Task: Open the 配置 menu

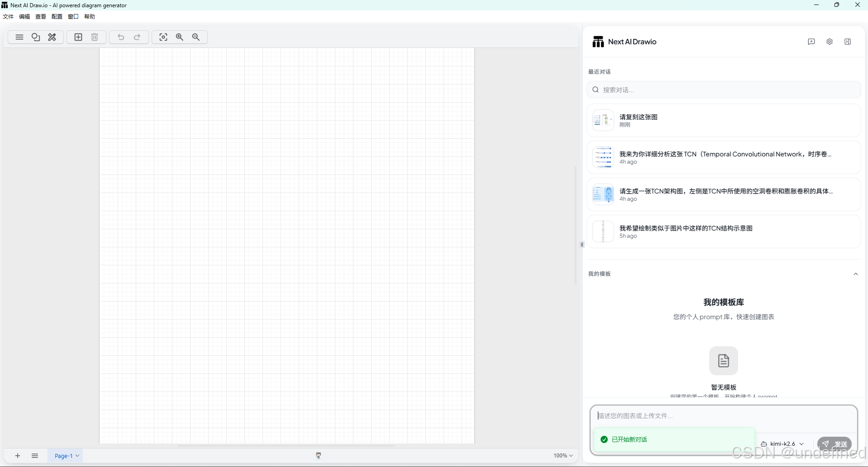Action: (57, 17)
